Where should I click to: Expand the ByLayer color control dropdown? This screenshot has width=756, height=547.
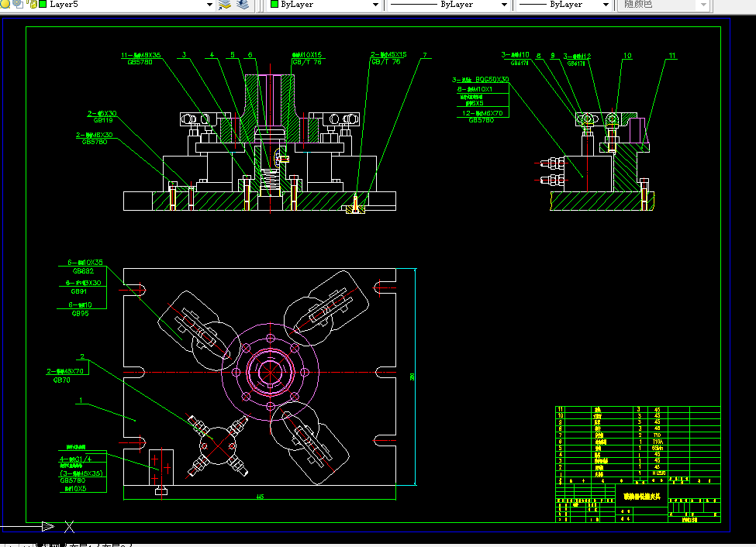click(375, 5)
